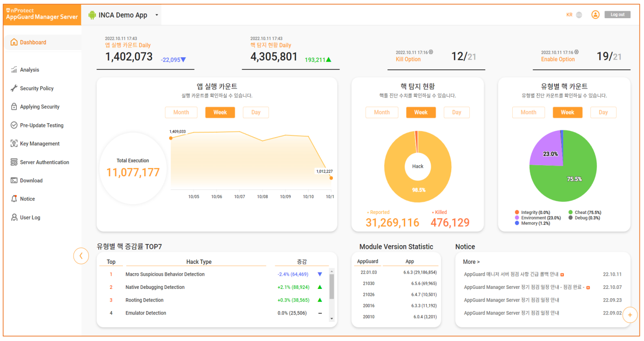644x341 pixels.
Task: Select Month in 앱 실행 카운트 panel
Action: [181, 112]
